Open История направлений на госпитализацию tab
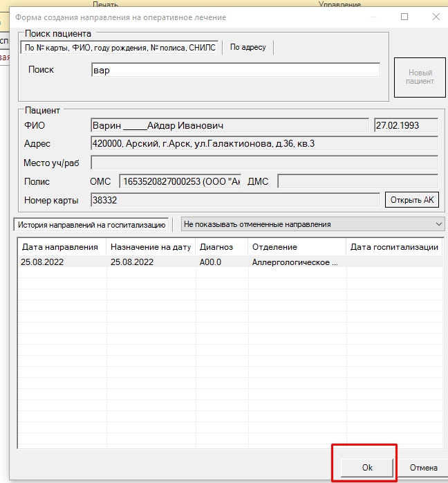 pos(91,224)
